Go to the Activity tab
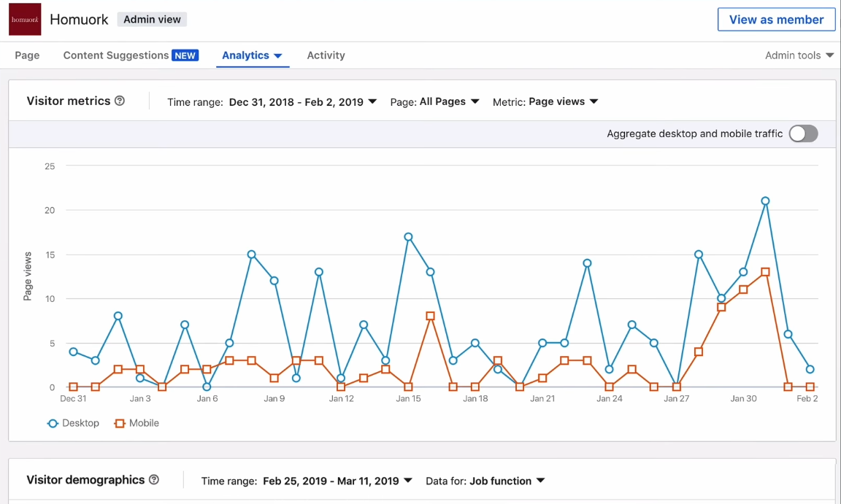 click(326, 55)
